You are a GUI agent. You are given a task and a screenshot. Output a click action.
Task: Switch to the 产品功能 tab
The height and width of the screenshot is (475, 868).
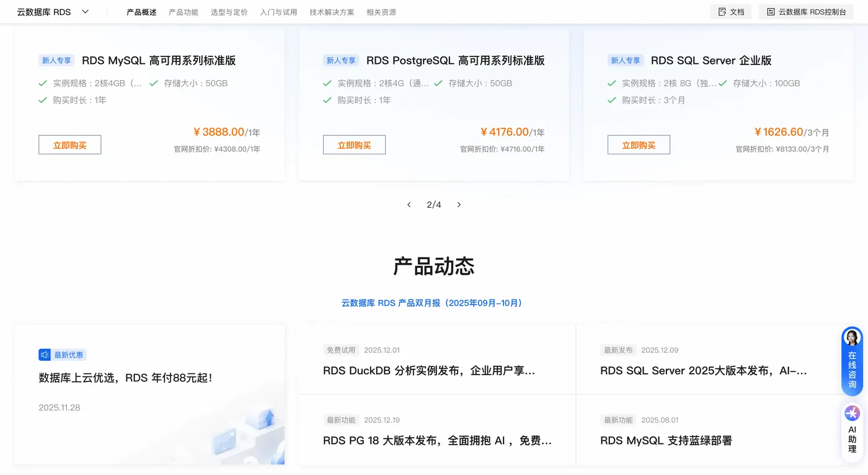point(184,12)
